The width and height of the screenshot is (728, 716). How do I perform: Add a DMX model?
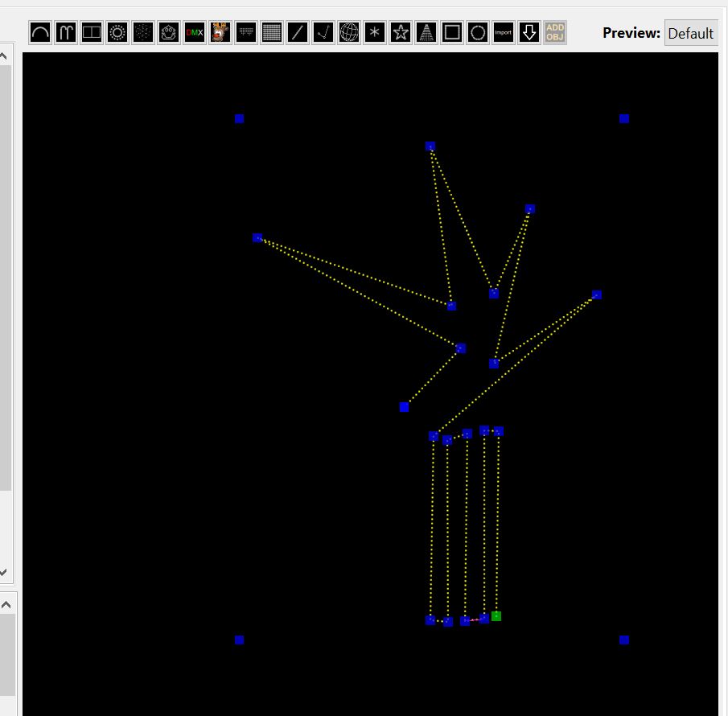[195, 33]
